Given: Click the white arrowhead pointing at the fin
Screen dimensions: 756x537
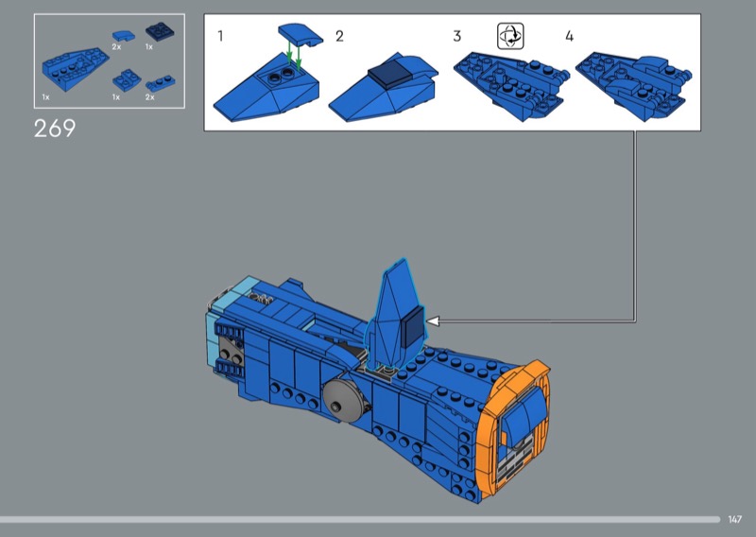Looking at the screenshot, I should (434, 321).
